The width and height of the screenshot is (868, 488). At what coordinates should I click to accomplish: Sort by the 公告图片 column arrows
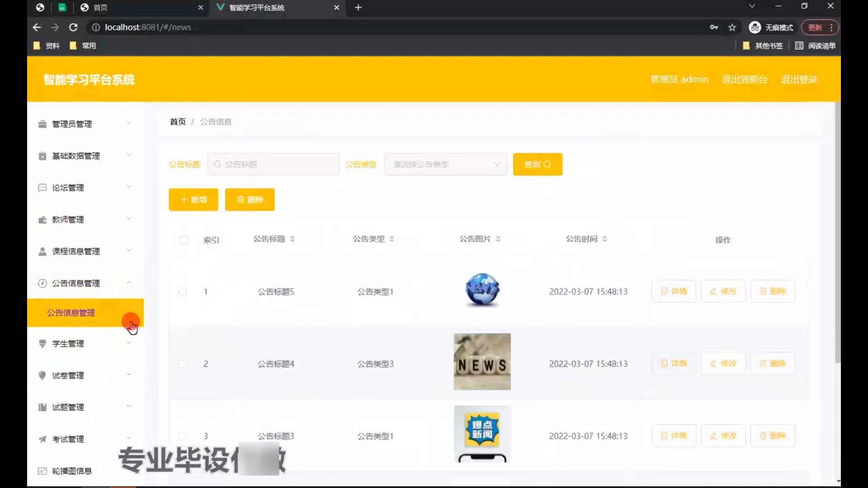[498, 239]
